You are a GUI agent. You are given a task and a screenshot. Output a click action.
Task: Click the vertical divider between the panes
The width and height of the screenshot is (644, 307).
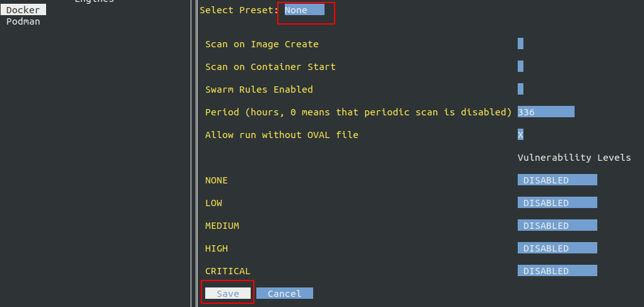[x=193, y=151]
